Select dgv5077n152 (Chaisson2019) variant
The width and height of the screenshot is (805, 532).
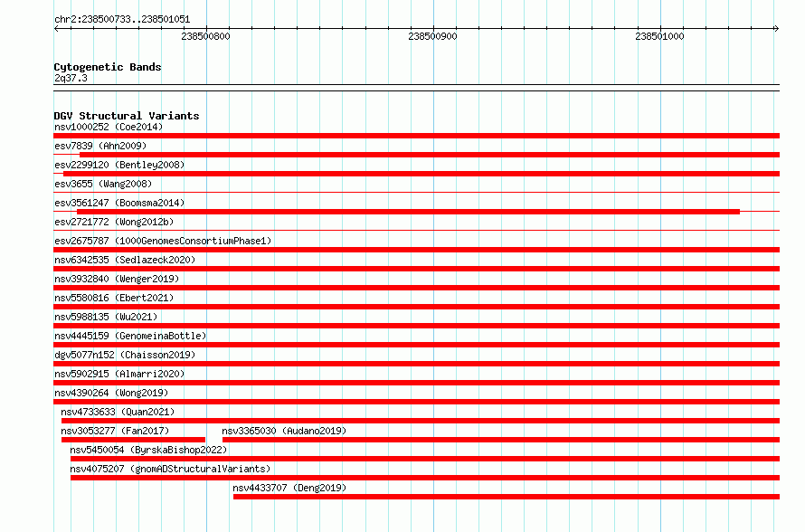[125, 355]
